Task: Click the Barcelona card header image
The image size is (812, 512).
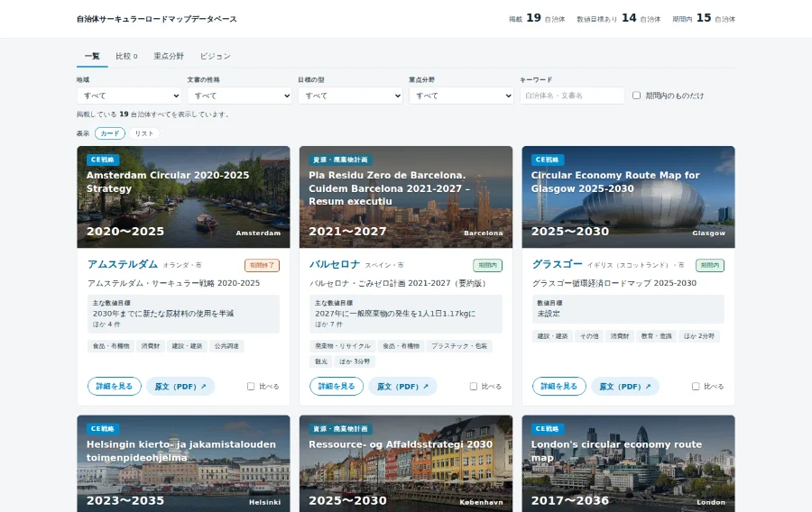Action: [x=406, y=197]
